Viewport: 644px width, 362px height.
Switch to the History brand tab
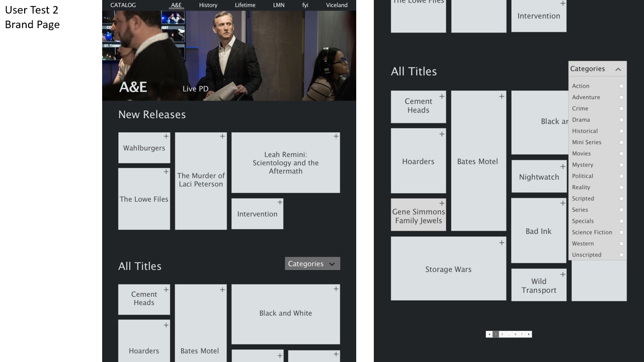(208, 5)
